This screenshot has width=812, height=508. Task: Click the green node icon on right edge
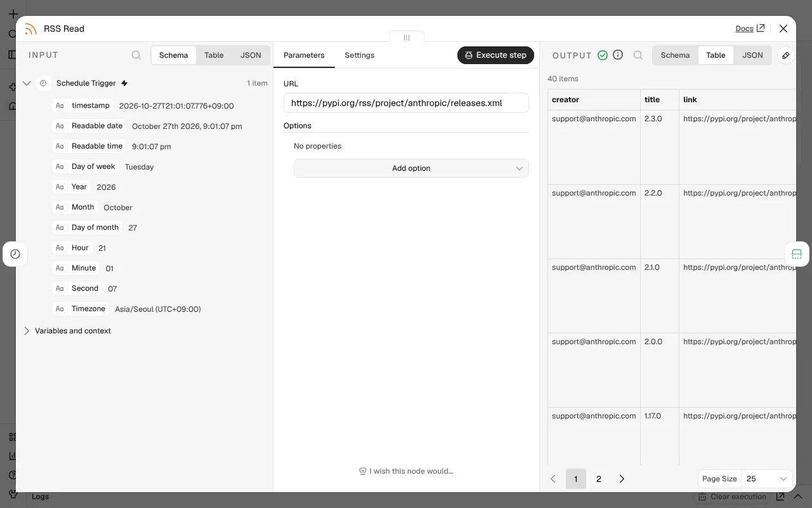[797, 254]
